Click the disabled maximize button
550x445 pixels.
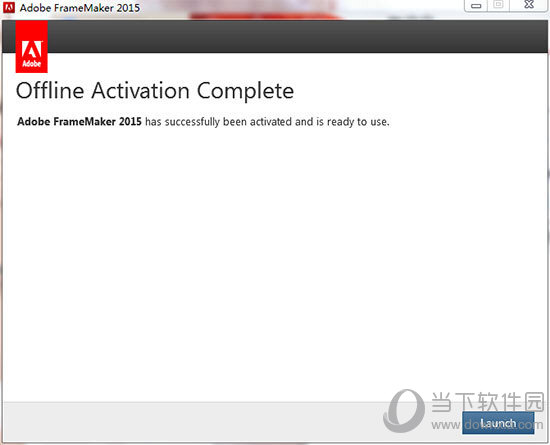tap(498, 6)
